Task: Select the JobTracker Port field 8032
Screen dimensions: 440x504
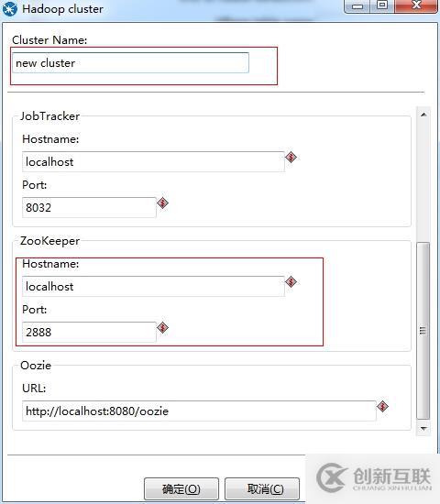Action: click(x=89, y=207)
